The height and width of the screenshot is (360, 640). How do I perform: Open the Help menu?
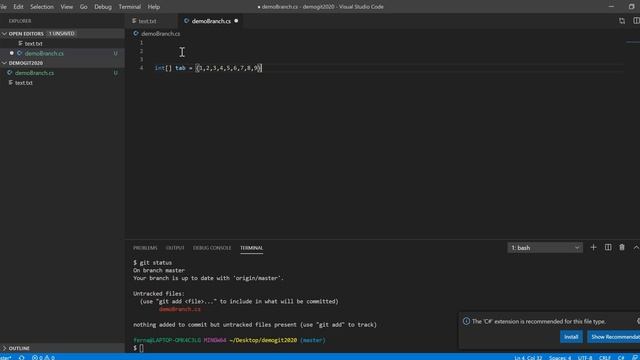153,7
